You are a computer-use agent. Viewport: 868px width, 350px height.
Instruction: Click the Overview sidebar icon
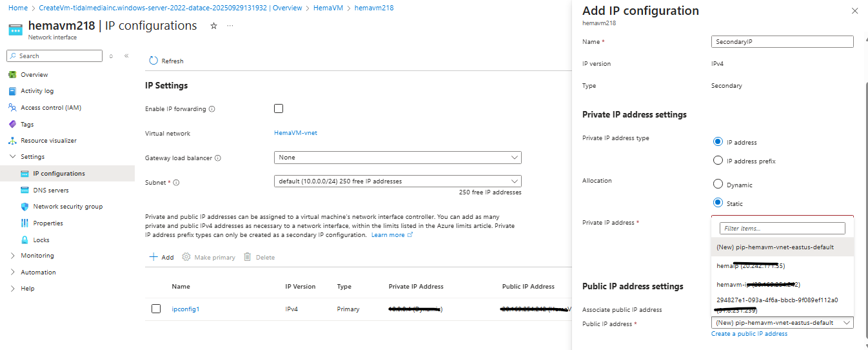click(12, 74)
